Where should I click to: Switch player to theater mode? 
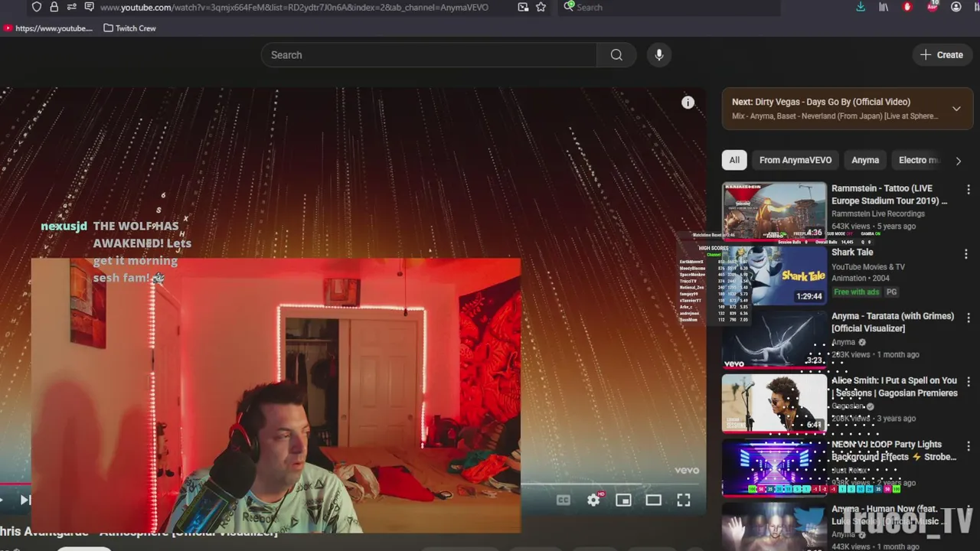click(x=653, y=500)
